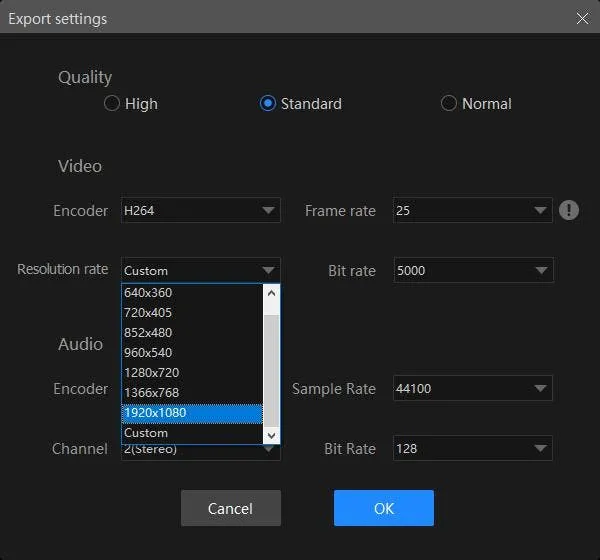Viewport: 600px width, 560px height.
Task: Select Custom at the bottom of list
Action: tap(191, 433)
